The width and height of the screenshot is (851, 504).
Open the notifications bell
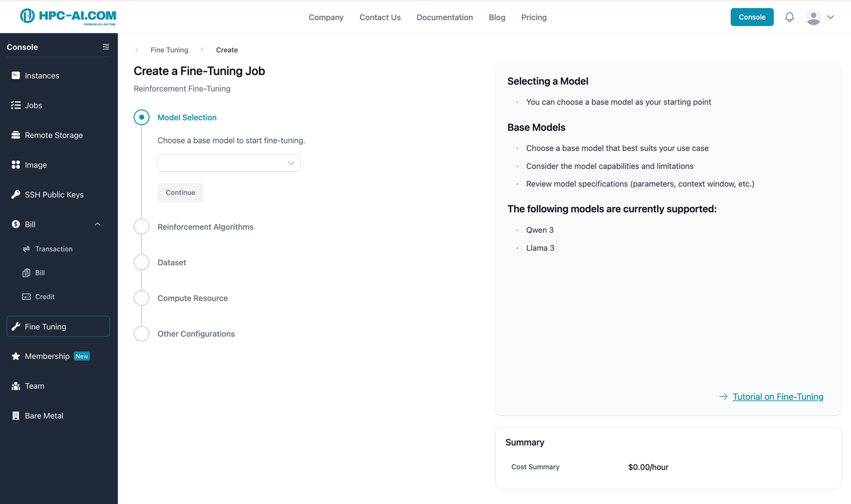click(x=789, y=17)
